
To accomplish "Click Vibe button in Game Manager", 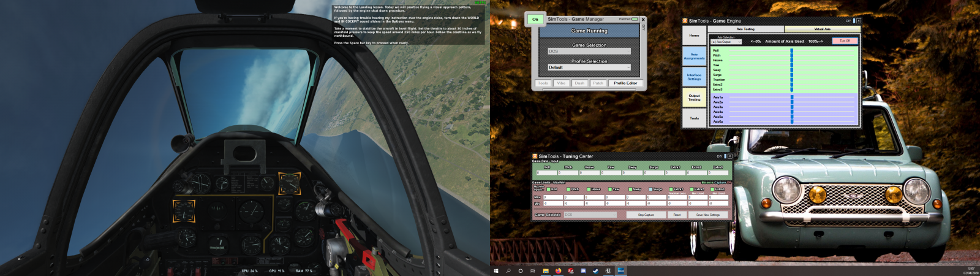I will tap(561, 83).
